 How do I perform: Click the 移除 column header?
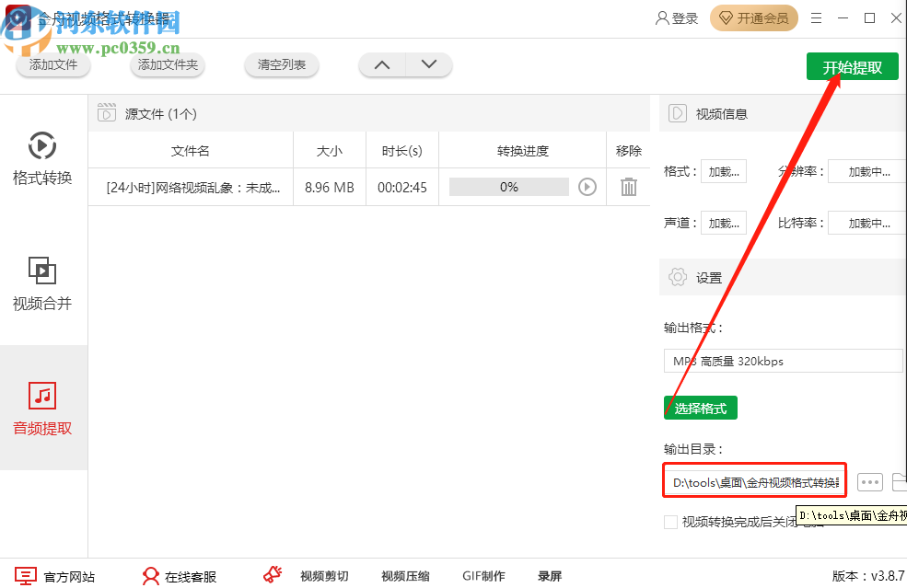tap(629, 151)
